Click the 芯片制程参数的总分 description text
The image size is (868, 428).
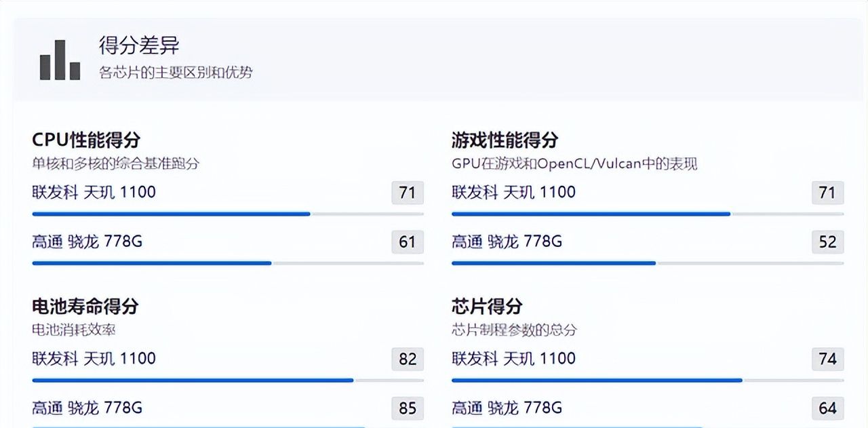514,330
